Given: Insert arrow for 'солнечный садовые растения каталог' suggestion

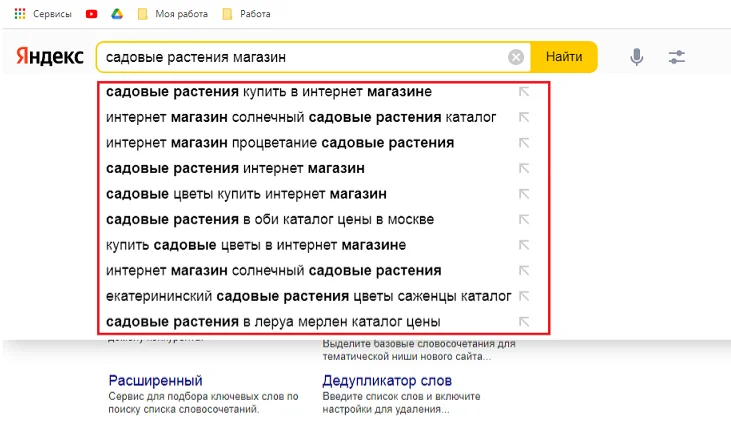Looking at the screenshot, I should [x=524, y=118].
